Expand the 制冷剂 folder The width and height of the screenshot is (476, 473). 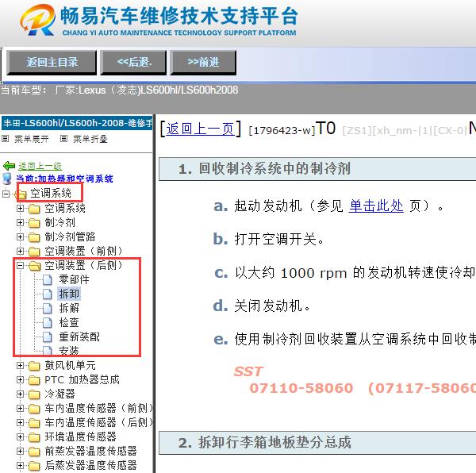(20, 222)
